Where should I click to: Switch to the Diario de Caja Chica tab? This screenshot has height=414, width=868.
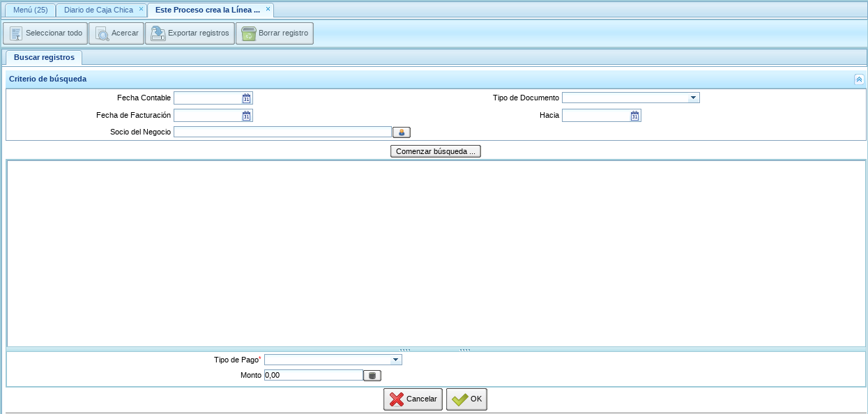pos(98,10)
